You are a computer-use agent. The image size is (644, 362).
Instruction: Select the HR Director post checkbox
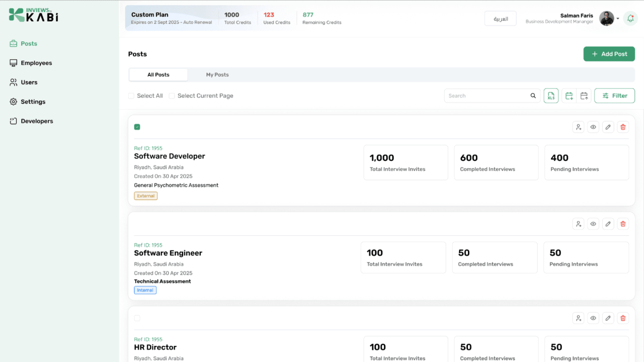click(137, 318)
